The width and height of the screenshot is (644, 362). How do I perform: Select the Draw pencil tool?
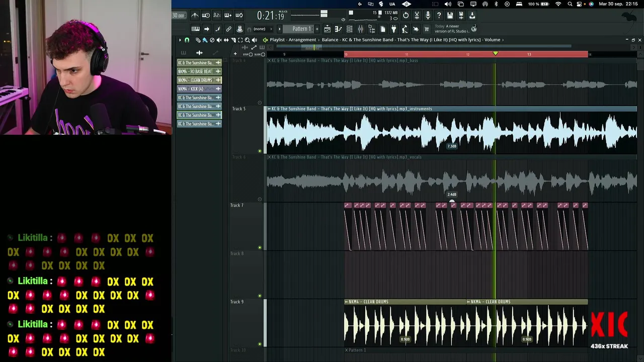pyautogui.click(x=198, y=40)
